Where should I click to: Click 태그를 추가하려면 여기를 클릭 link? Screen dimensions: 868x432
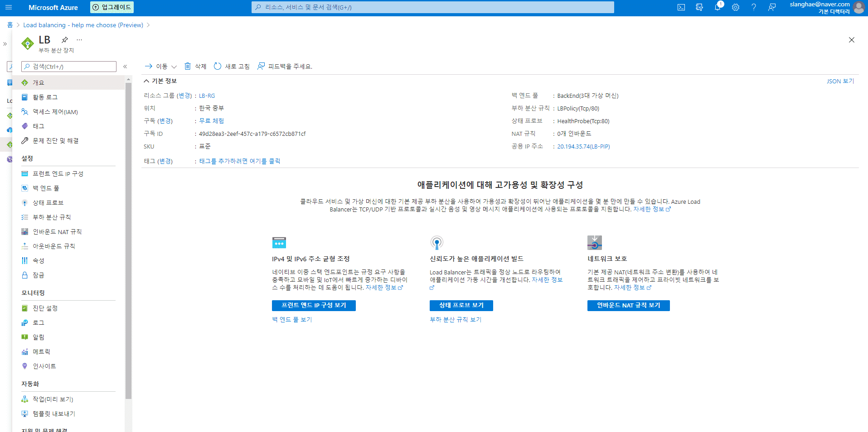click(x=240, y=161)
